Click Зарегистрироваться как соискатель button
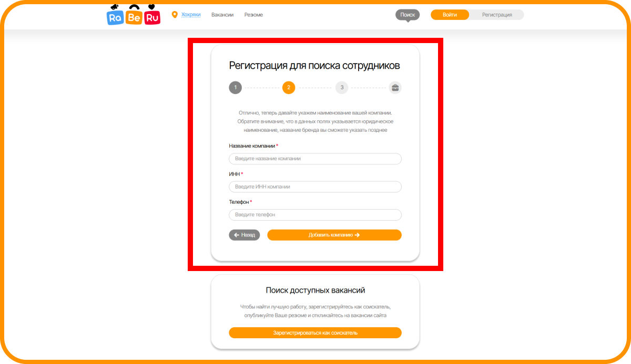631x364 pixels. (x=315, y=332)
